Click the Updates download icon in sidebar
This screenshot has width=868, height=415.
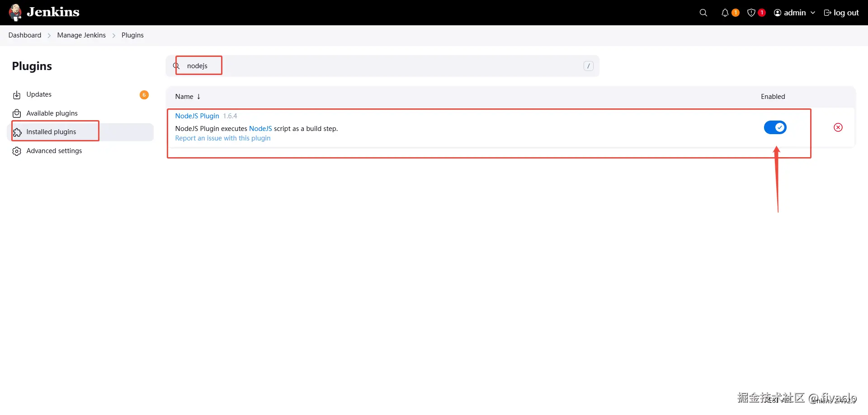click(17, 95)
